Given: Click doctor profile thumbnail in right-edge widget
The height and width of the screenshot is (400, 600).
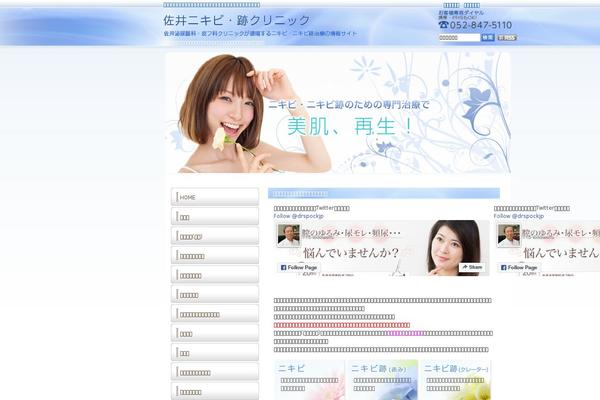Looking at the screenshot, I should pos(509,235).
